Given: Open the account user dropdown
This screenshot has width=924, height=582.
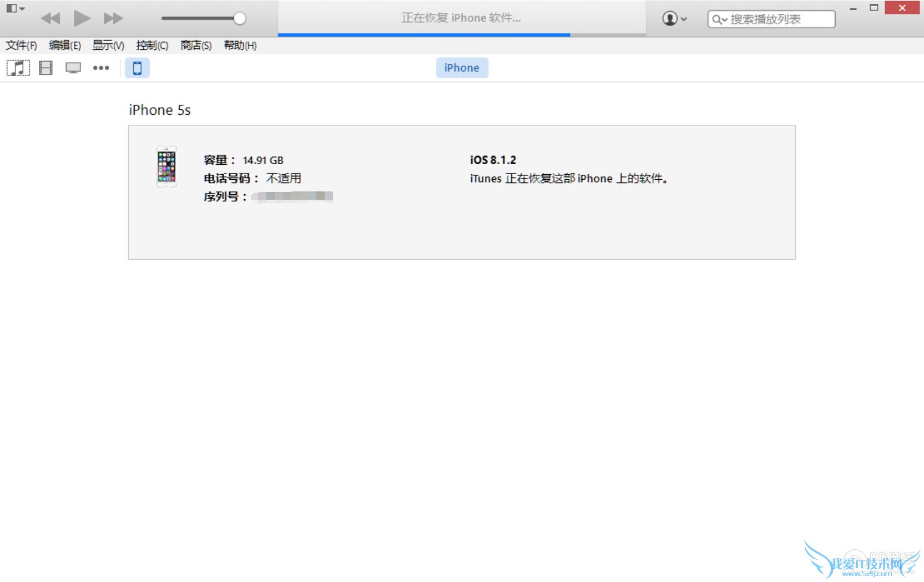Looking at the screenshot, I should [675, 19].
